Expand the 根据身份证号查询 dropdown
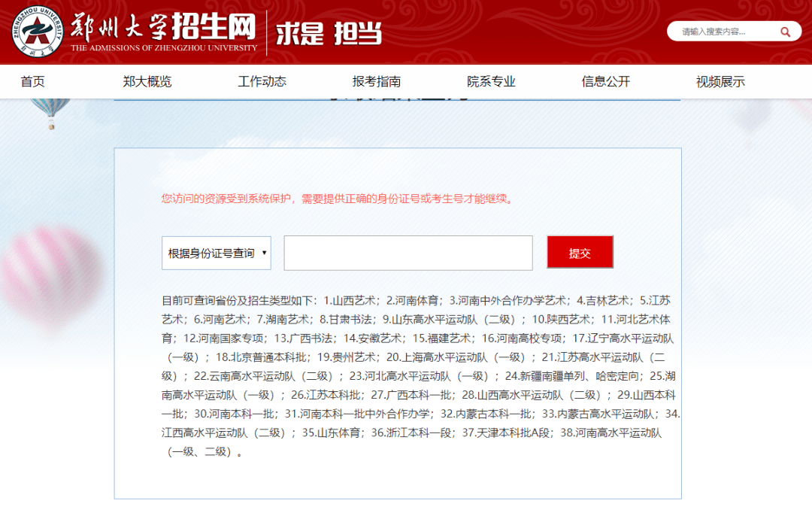 click(x=217, y=253)
